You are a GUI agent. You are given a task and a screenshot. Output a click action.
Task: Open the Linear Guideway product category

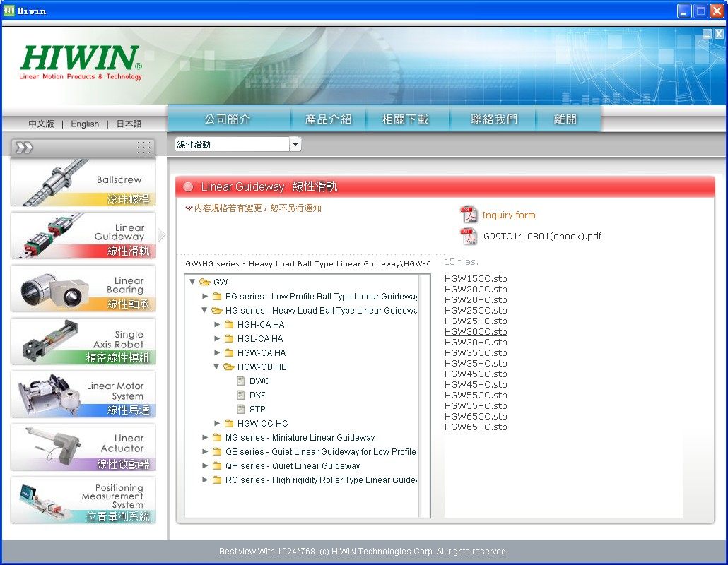pos(83,236)
